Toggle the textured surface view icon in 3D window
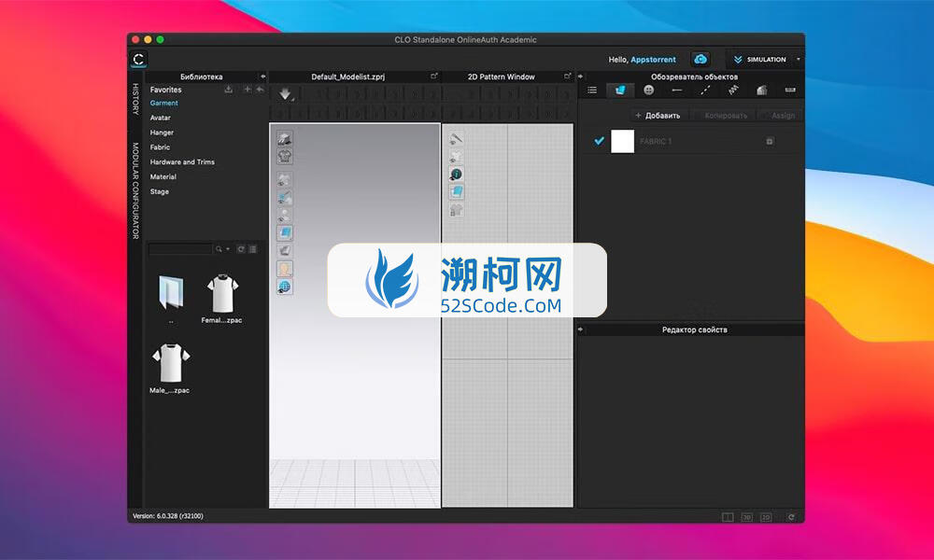The height and width of the screenshot is (560, 934). point(285,139)
